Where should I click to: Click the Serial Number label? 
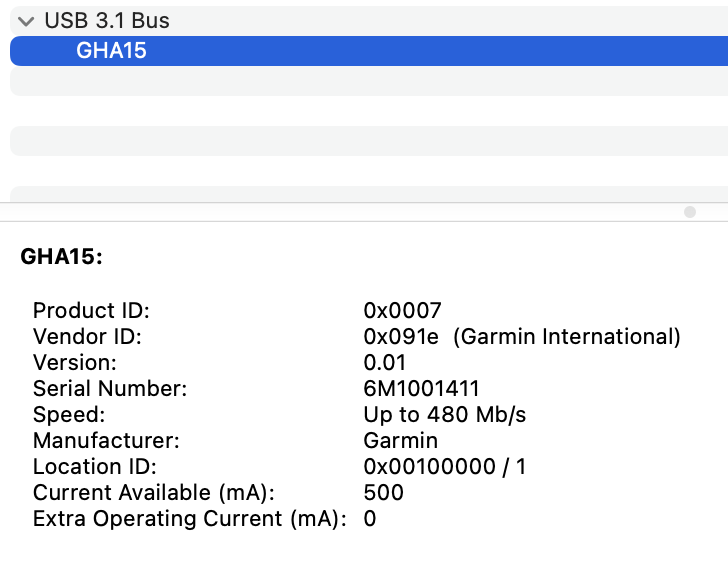coord(110,388)
